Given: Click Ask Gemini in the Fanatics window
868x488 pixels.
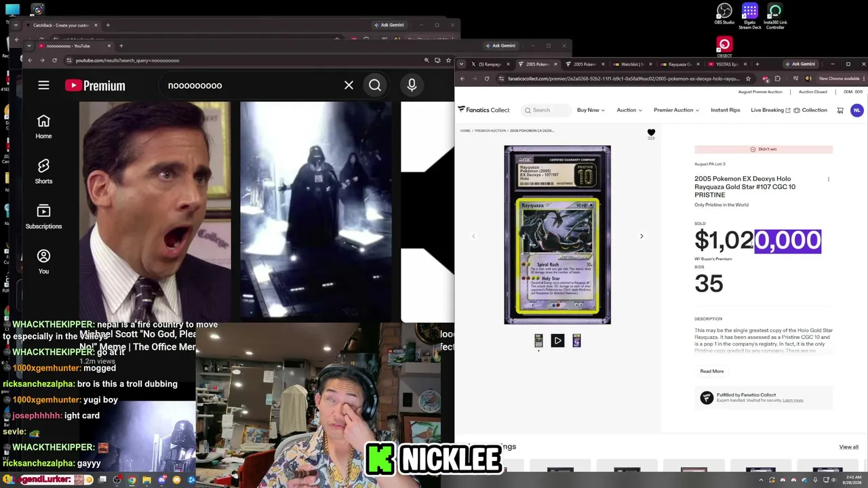Looking at the screenshot, I should 800,64.
